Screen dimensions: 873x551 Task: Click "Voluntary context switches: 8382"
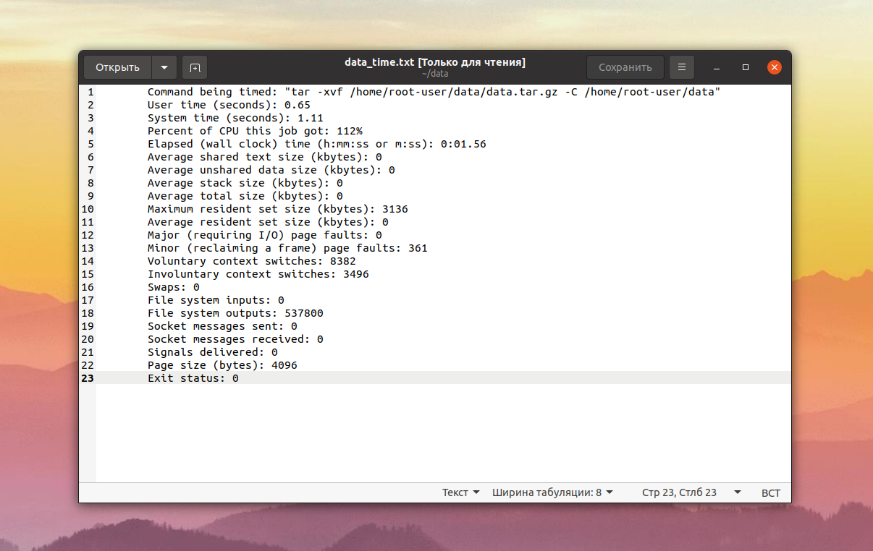pos(252,261)
